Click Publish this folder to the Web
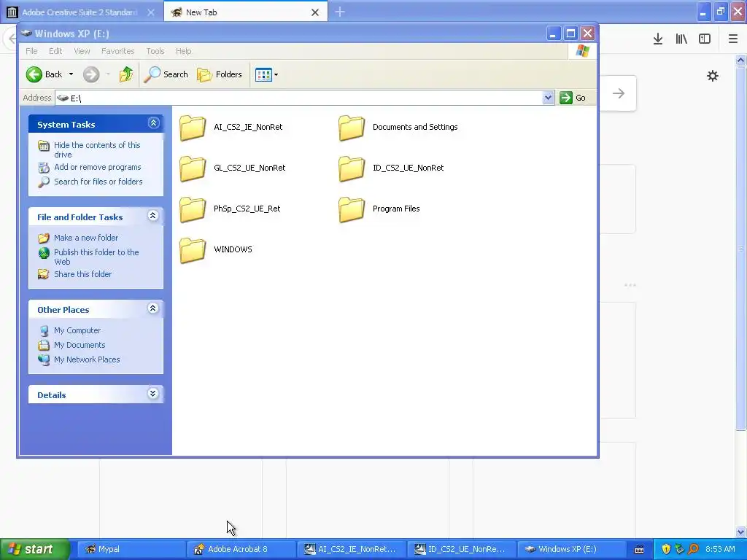 click(96, 257)
